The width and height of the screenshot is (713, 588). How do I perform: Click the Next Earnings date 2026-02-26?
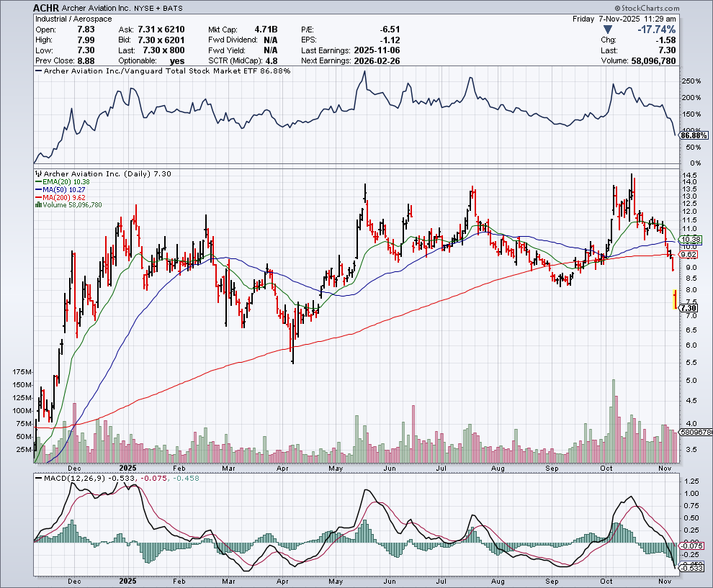point(375,62)
